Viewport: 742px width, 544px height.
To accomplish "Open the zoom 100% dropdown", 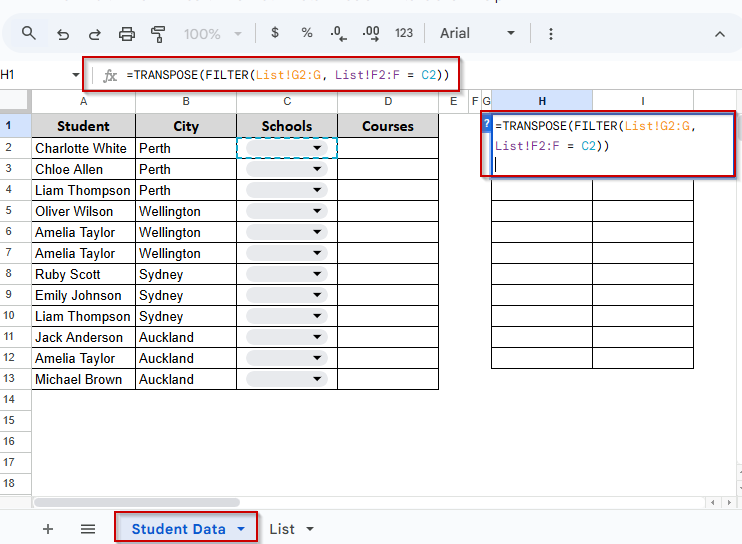I will click(x=212, y=34).
